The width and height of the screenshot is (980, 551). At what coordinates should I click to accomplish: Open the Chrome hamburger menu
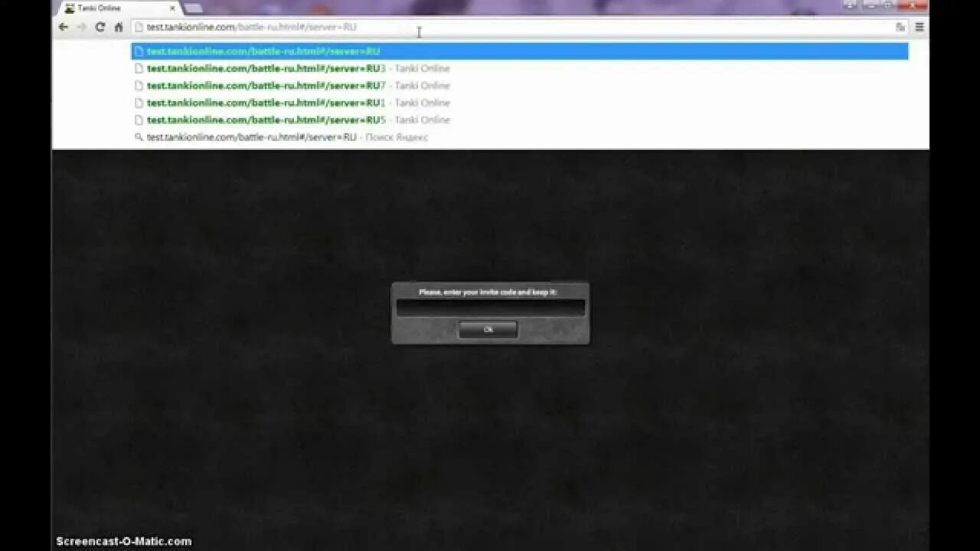[x=920, y=27]
